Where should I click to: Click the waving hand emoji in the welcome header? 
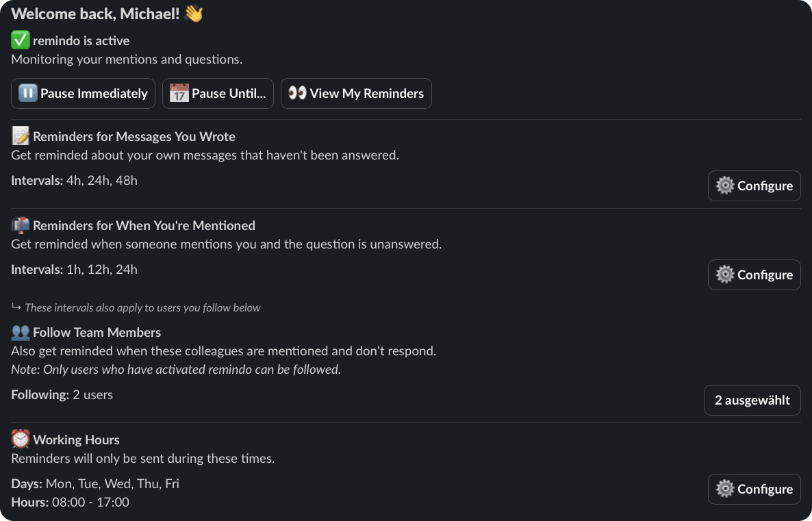(194, 13)
